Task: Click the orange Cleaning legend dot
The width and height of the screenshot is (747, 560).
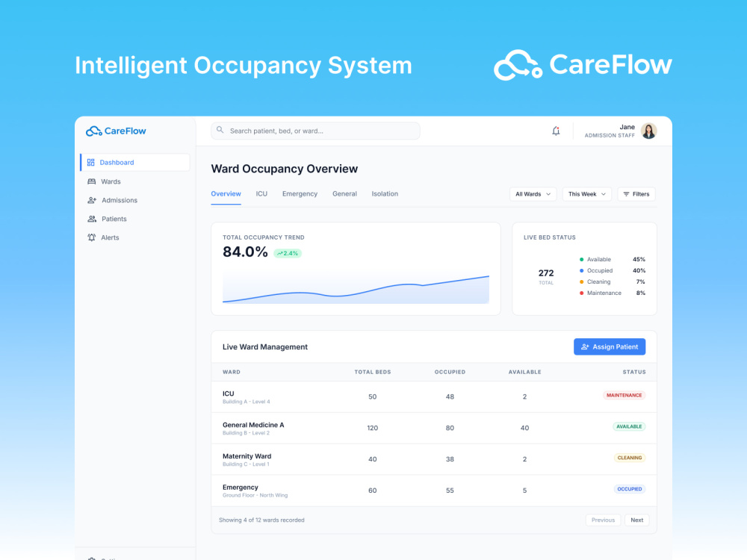Action: coord(581,282)
